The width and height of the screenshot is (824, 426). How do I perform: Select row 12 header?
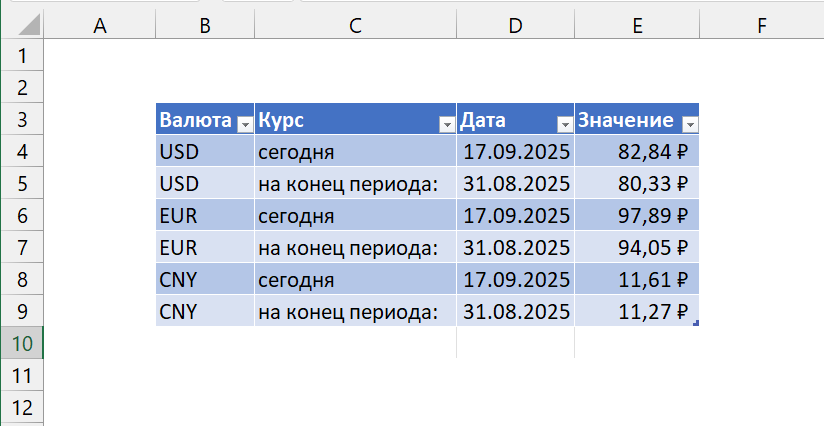(x=22, y=408)
